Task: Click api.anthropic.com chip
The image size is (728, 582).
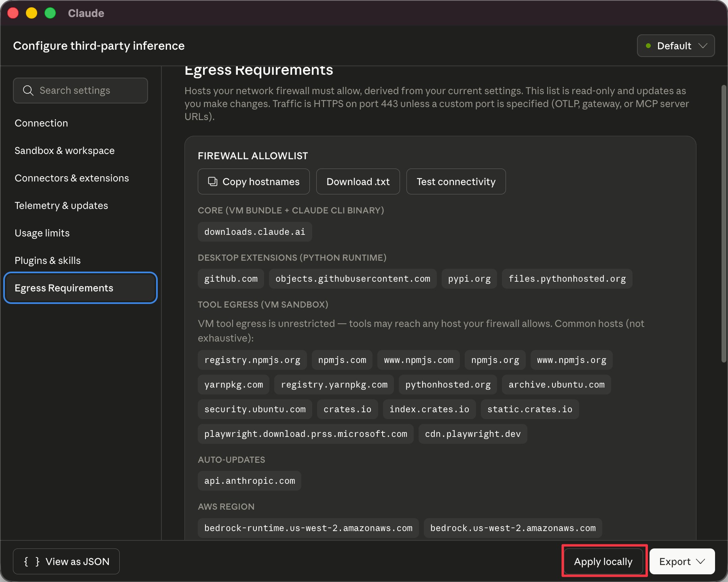Action: click(x=250, y=481)
